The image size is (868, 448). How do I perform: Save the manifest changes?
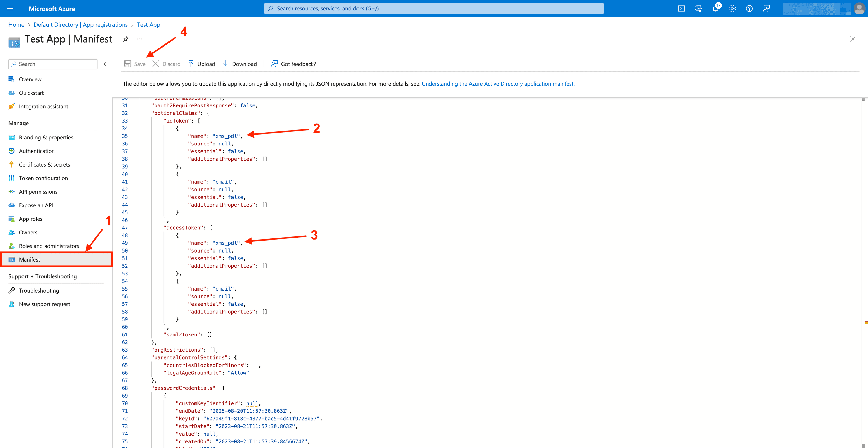click(135, 64)
